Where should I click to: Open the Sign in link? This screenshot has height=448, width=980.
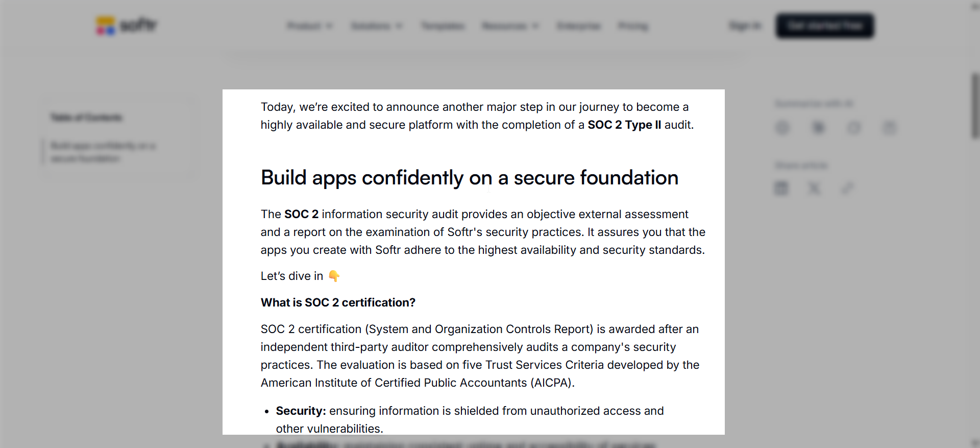(745, 26)
